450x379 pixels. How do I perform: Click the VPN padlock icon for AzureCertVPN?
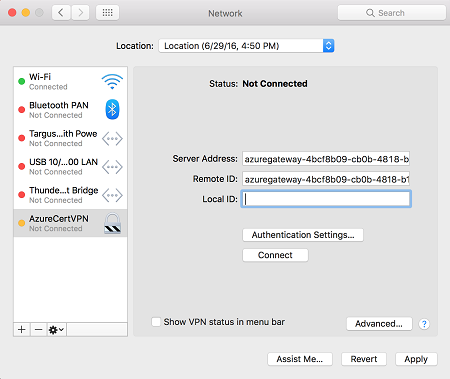[x=112, y=223]
